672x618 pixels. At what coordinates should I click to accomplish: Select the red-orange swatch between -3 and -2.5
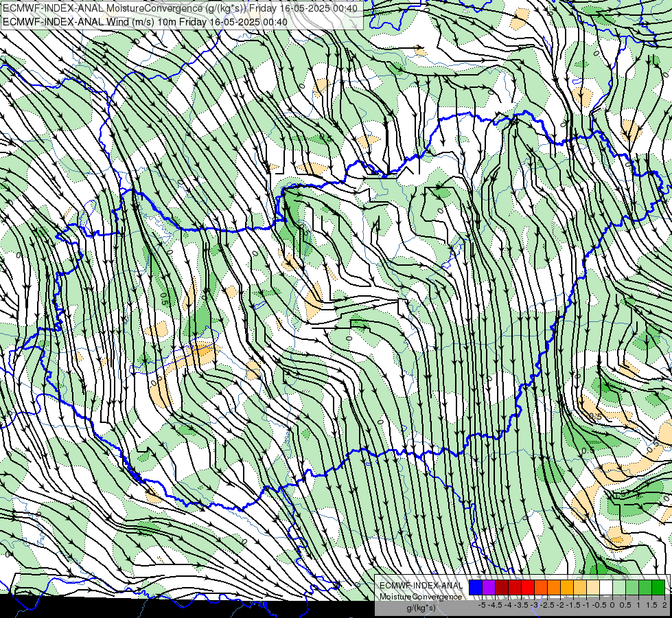point(541,587)
